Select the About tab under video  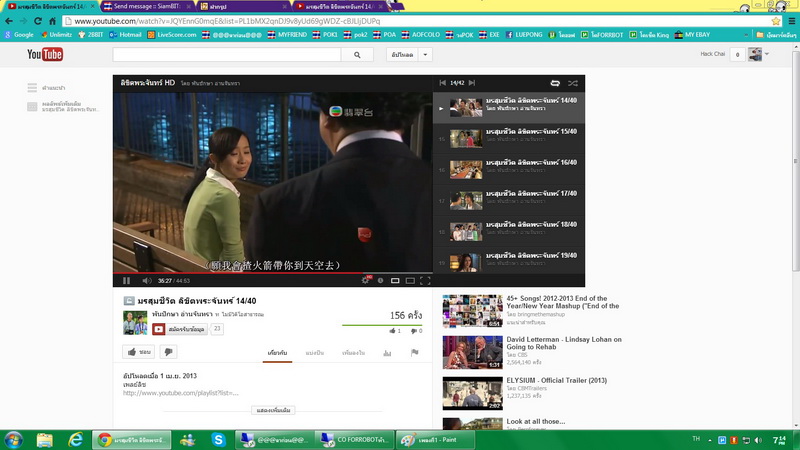tap(277, 353)
